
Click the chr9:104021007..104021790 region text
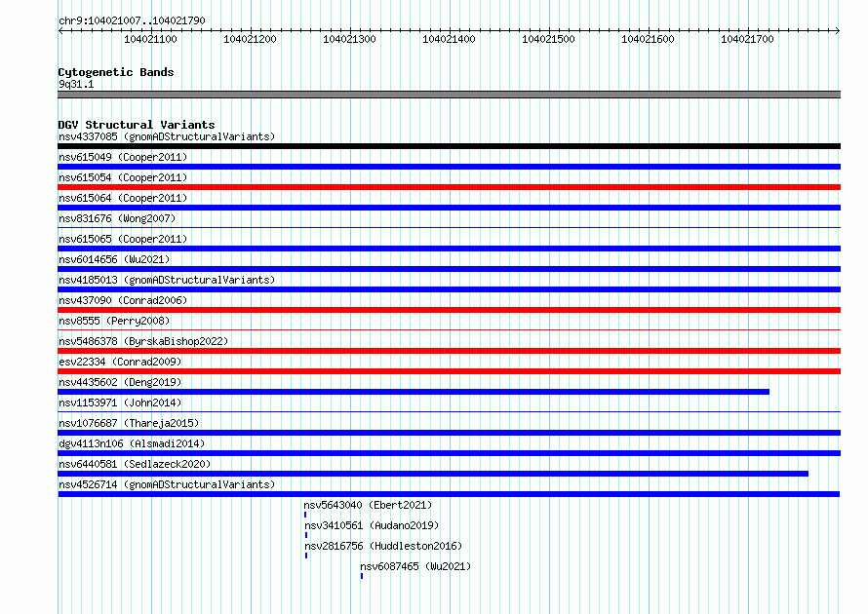(132, 20)
